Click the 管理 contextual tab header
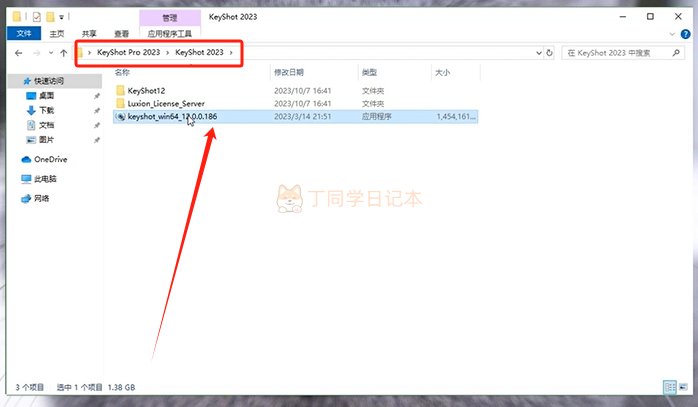The height and width of the screenshot is (407, 698). pyautogui.click(x=170, y=18)
